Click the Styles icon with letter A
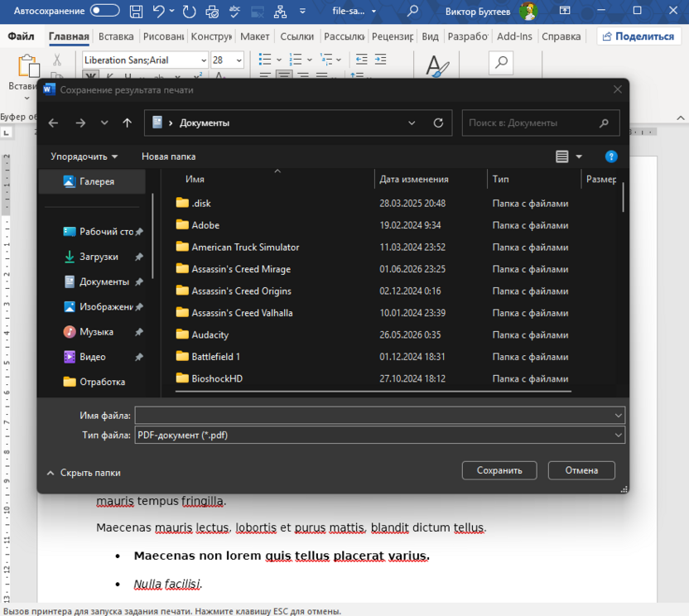 437,66
